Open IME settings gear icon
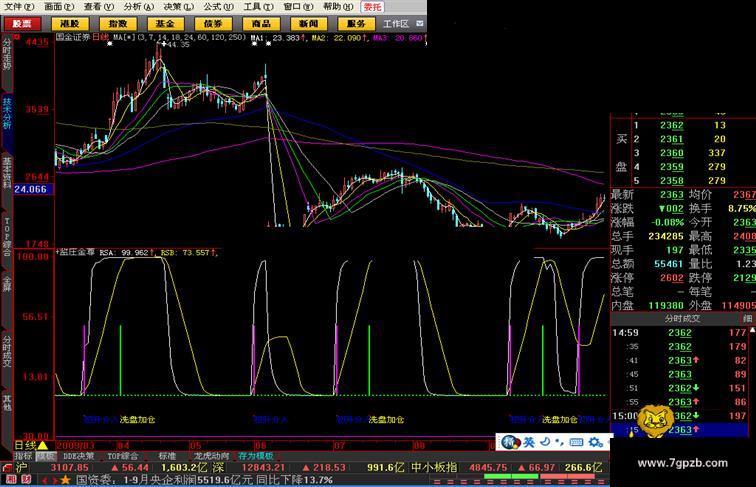The height and width of the screenshot is (487, 756). [x=596, y=442]
